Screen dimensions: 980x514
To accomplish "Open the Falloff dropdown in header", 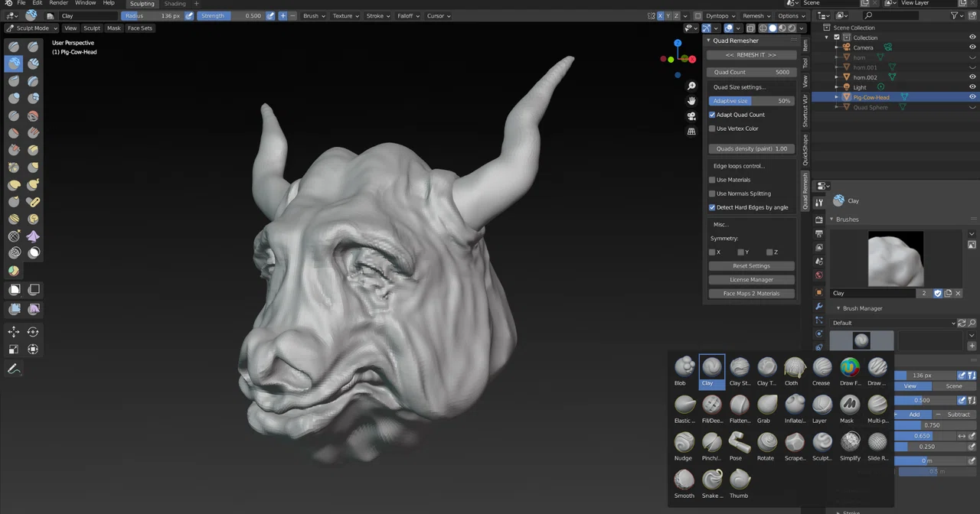I will pyautogui.click(x=407, y=15).
